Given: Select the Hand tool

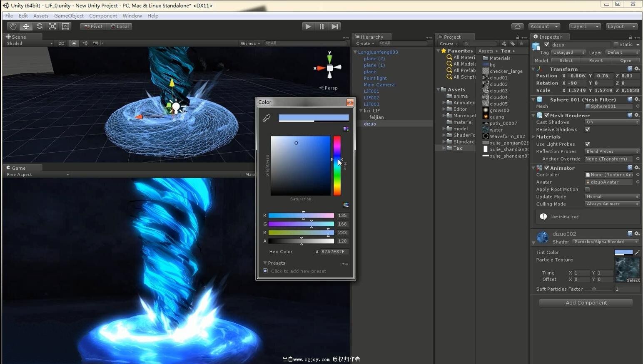Looking at the screenshot, I should (13, 26).
